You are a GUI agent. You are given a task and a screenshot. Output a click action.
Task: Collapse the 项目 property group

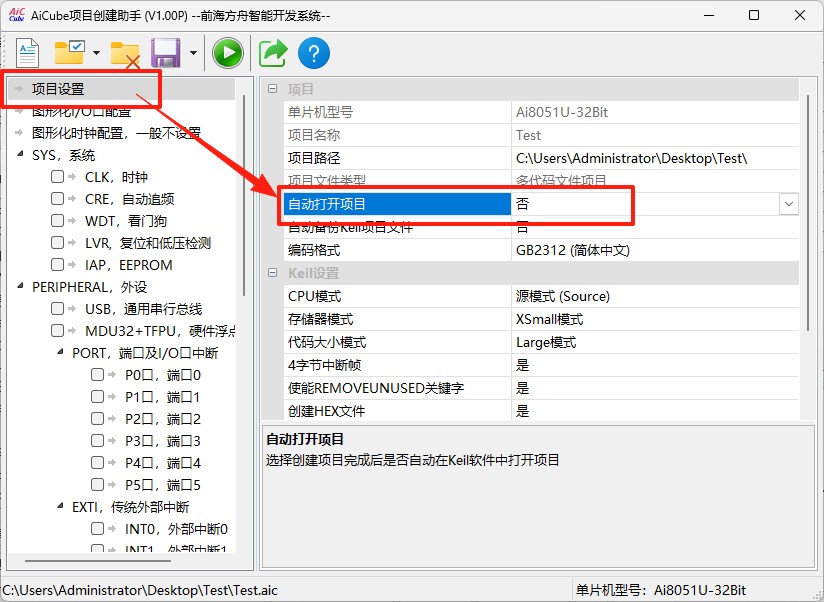click(x=272, y=89)
